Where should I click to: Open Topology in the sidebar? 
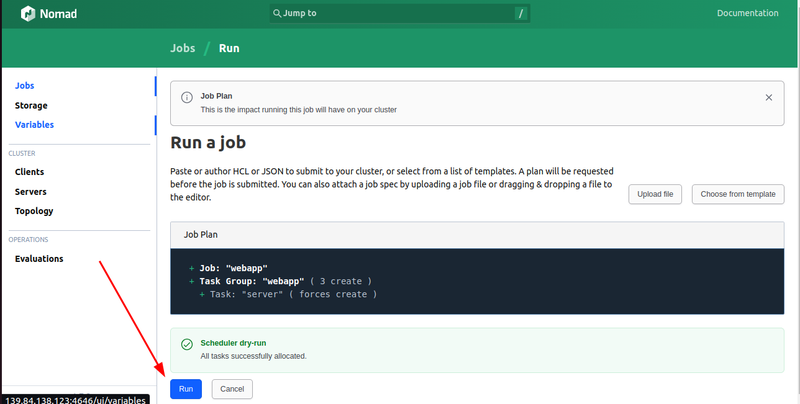tap(34, 211)
